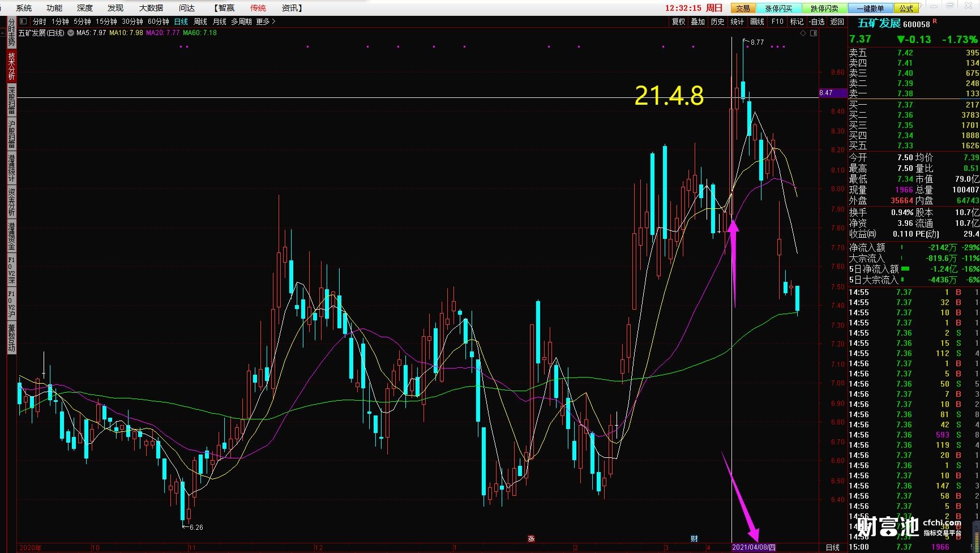Open the indicator dropdown next to 五矿发展(日线)
980x553 pixels.
pos(71,33)
